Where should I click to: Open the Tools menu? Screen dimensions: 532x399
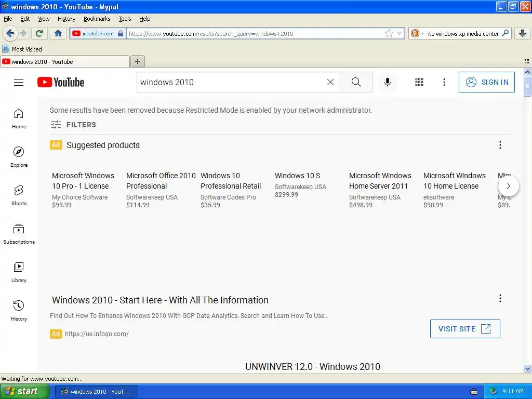[x=125, y=19]
